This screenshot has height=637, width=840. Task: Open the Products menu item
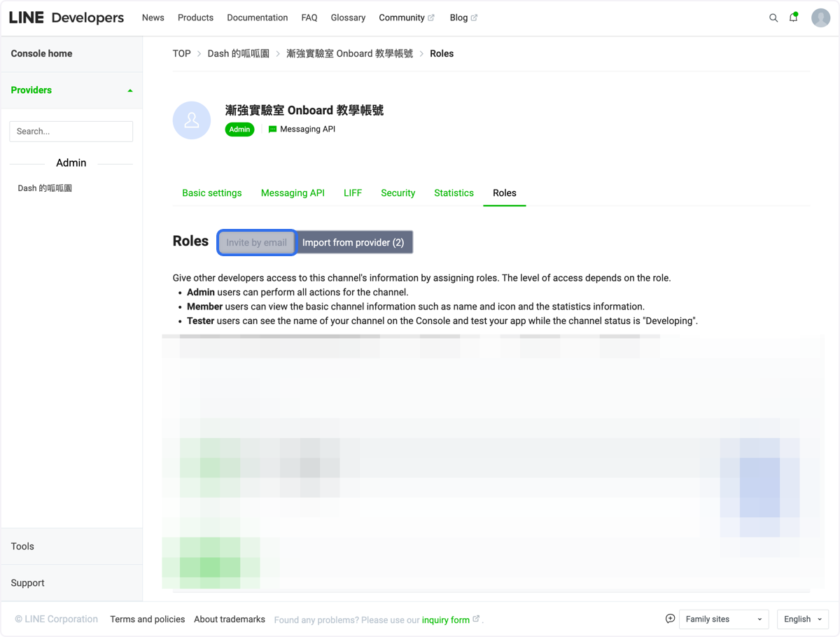pyautogui.click(x=195, y=17)
